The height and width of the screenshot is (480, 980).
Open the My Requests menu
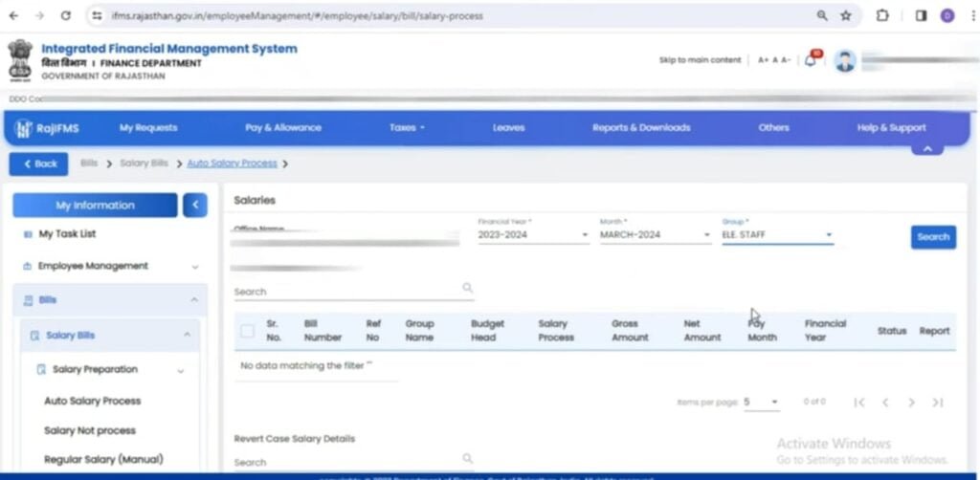(x=148, y=128)
